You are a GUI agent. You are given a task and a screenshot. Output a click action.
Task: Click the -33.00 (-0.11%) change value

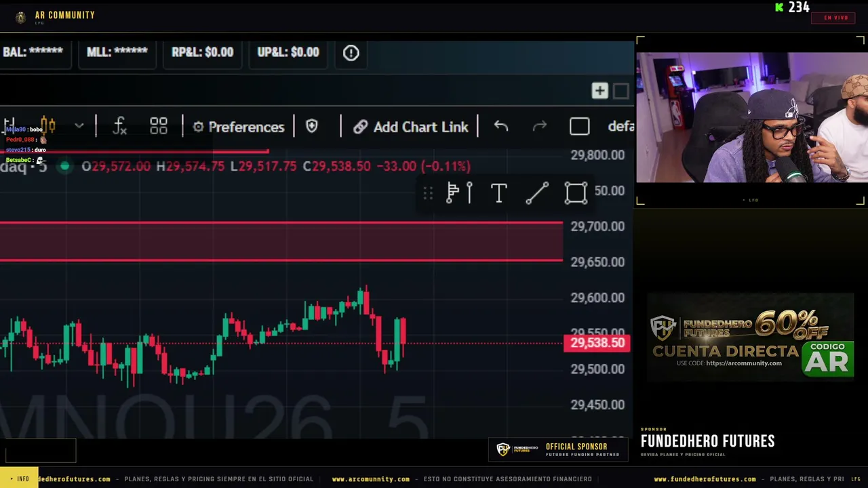(424, 166)
